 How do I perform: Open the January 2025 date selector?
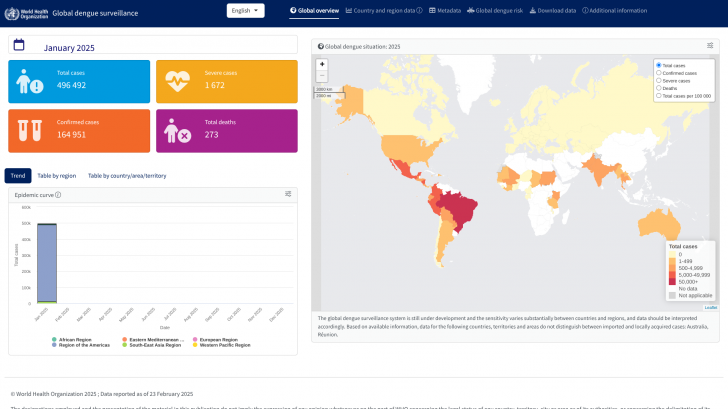(x=153, y=45)
